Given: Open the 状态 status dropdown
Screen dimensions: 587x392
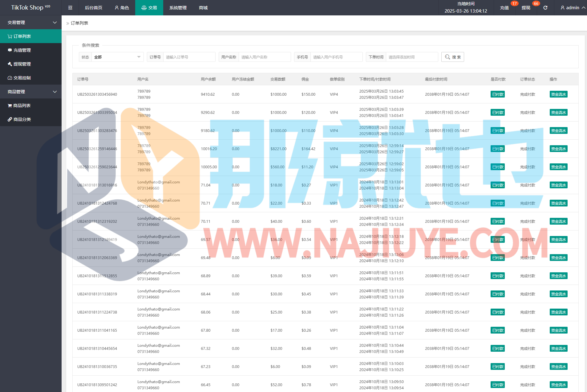Looking at the screenshot, I should [x=117, y=57].
